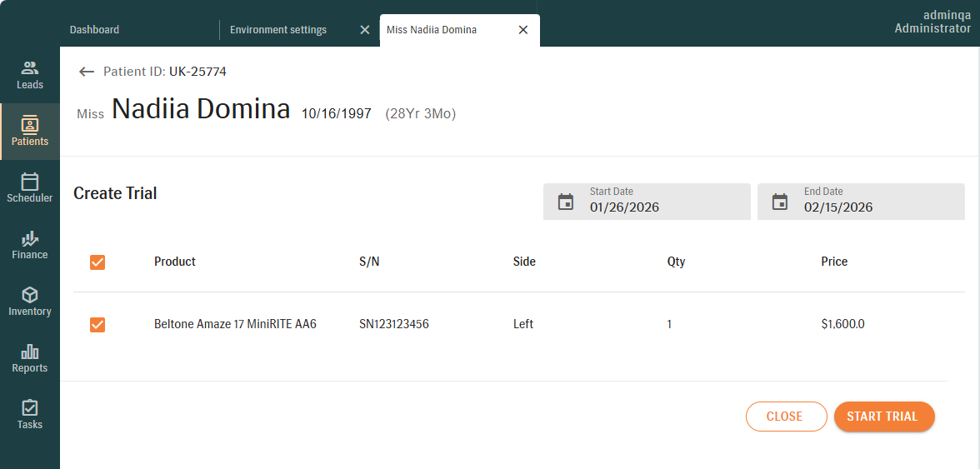
Task: Click the CLOSE button
Action: (784, 417)
